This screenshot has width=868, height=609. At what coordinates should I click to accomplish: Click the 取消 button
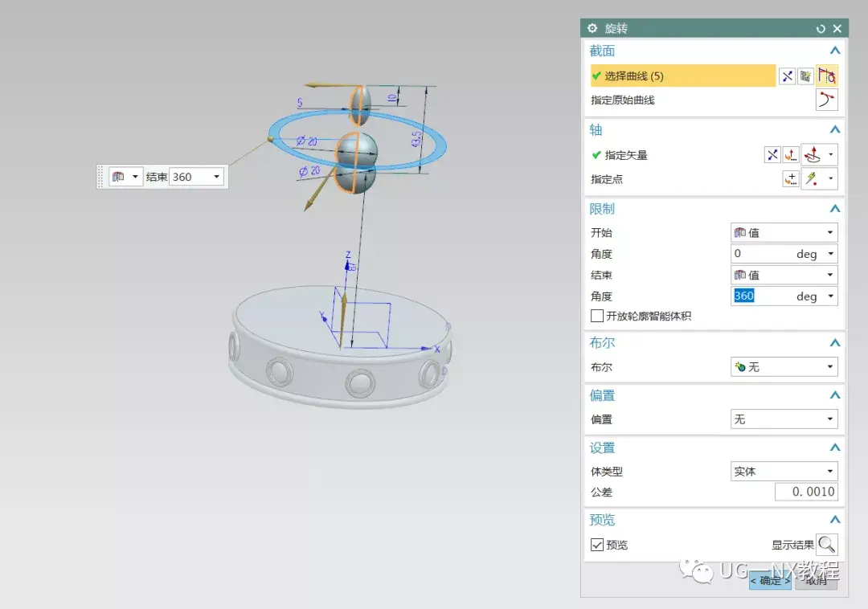click(x=817, y=580)
